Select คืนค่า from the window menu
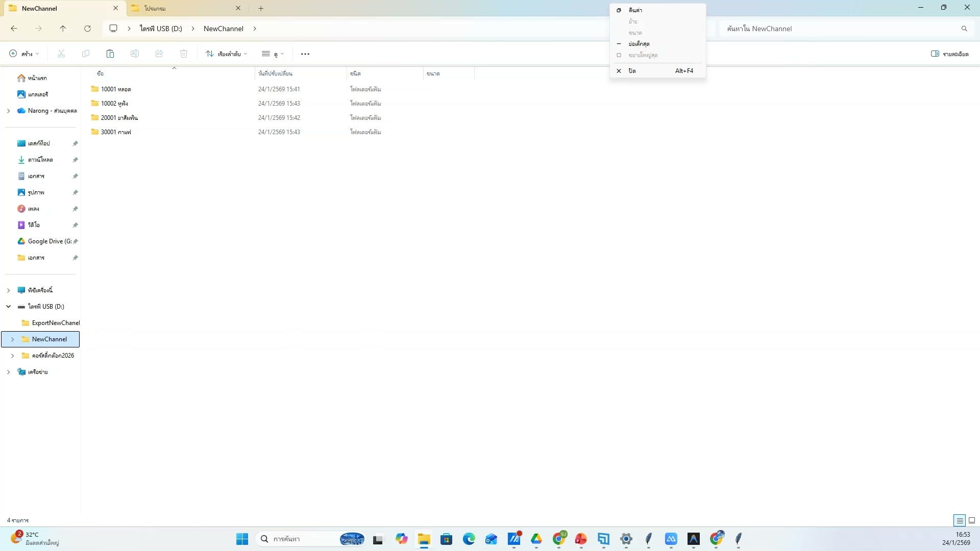The width and height of the screenshot is (980, 551). coord(635,10)
